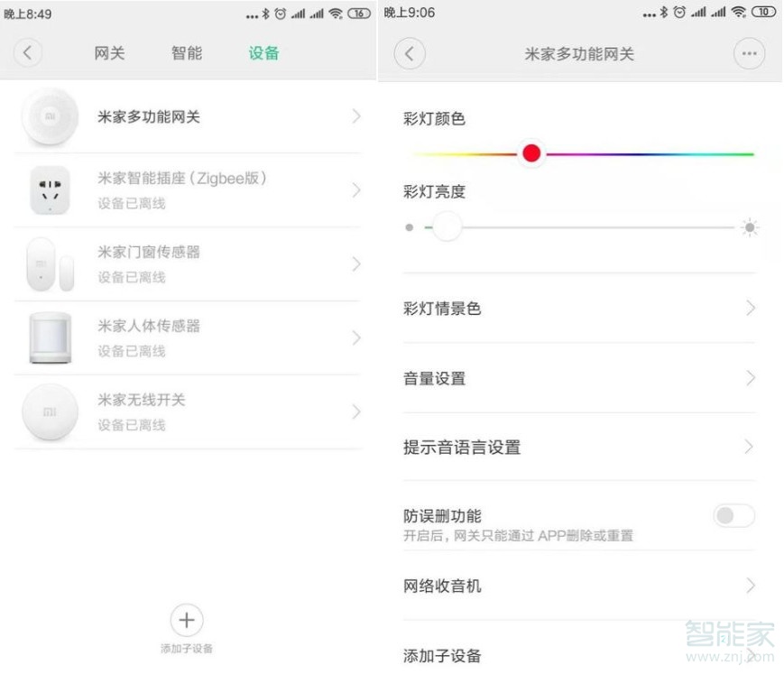Open the 米家多功能网关 device icon
This screenshot has height=674, width=784.
coord(50,116)
